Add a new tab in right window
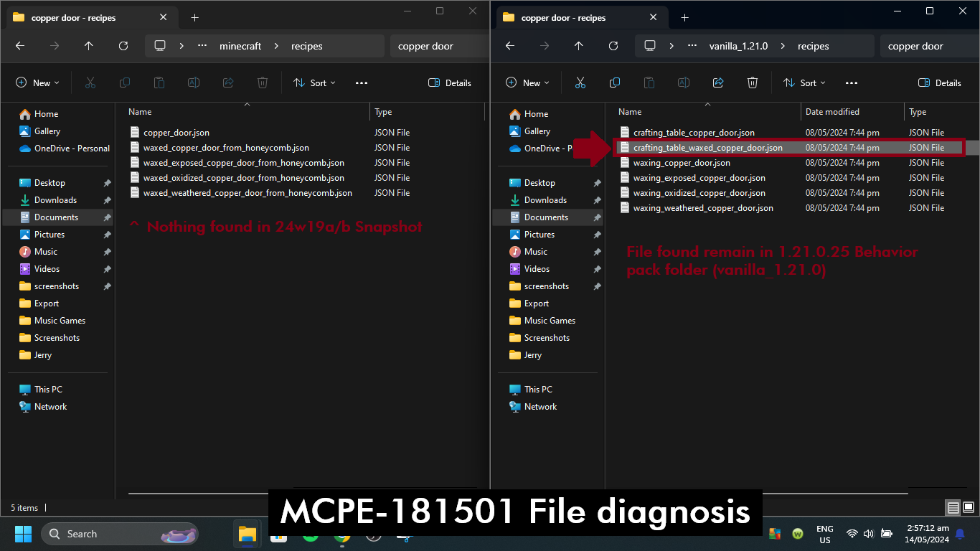Viewport: 980px width, 551px height. (684, 18)
